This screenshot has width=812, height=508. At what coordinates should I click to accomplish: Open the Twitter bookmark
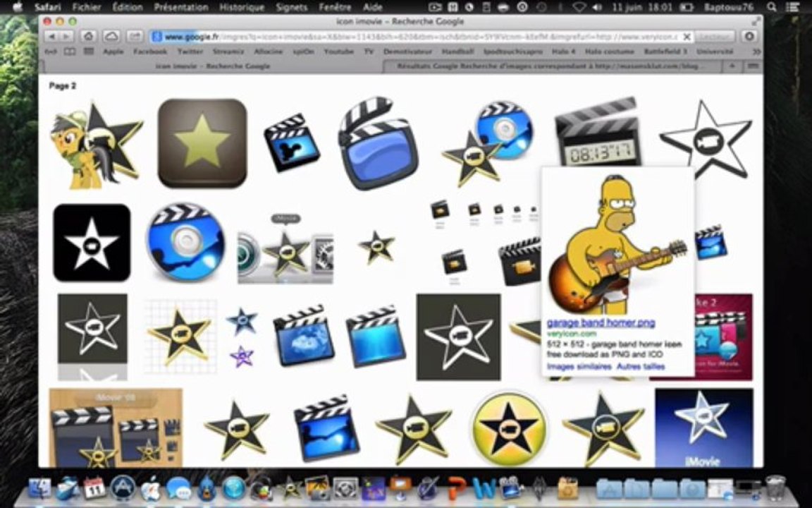190,52
